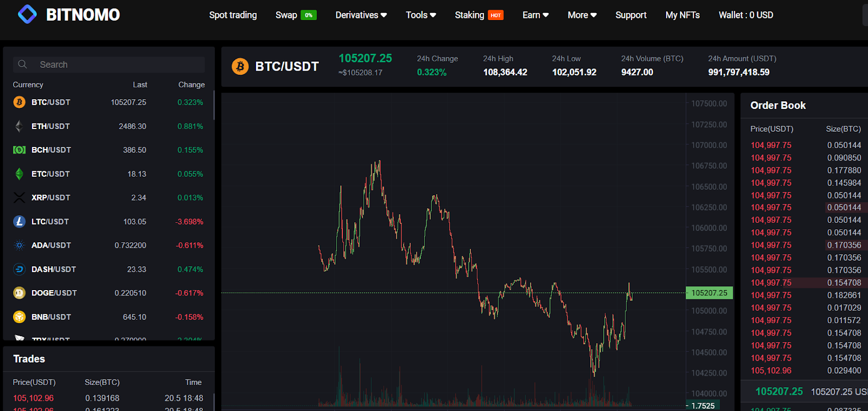Click the Dogecoin icon
Viewport: 868px width, 411px height.
(20, 293)
